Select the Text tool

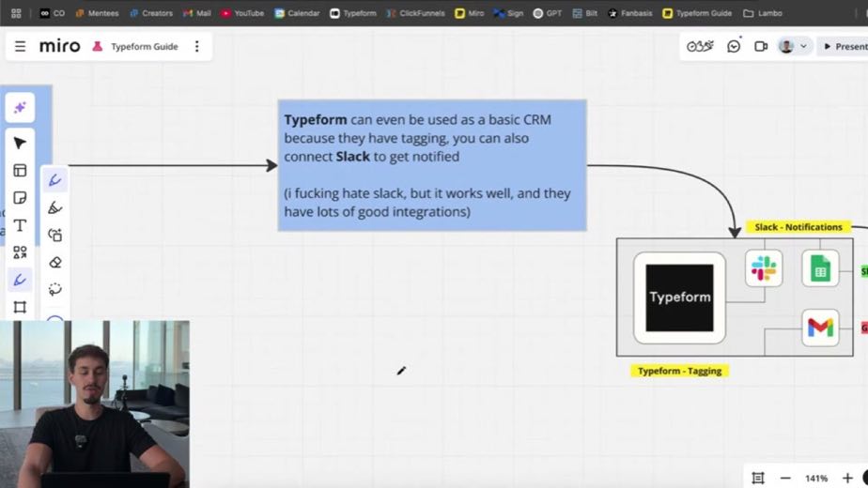coord(20,225)
